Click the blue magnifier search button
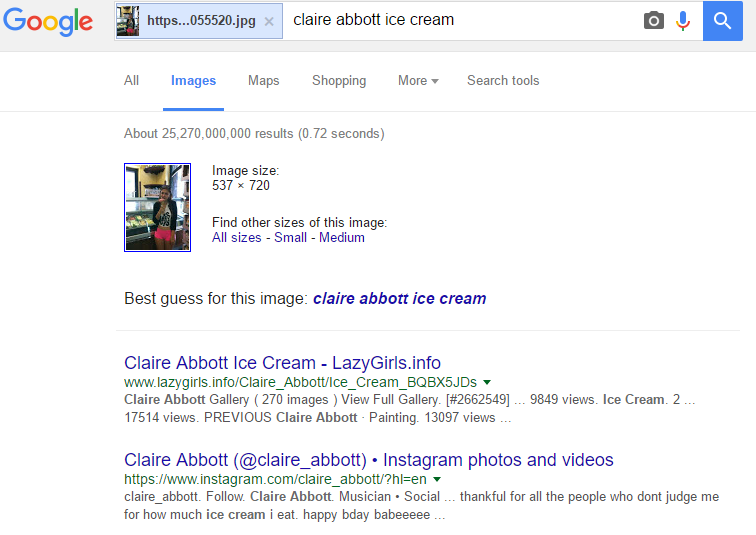 coord(722,21)
